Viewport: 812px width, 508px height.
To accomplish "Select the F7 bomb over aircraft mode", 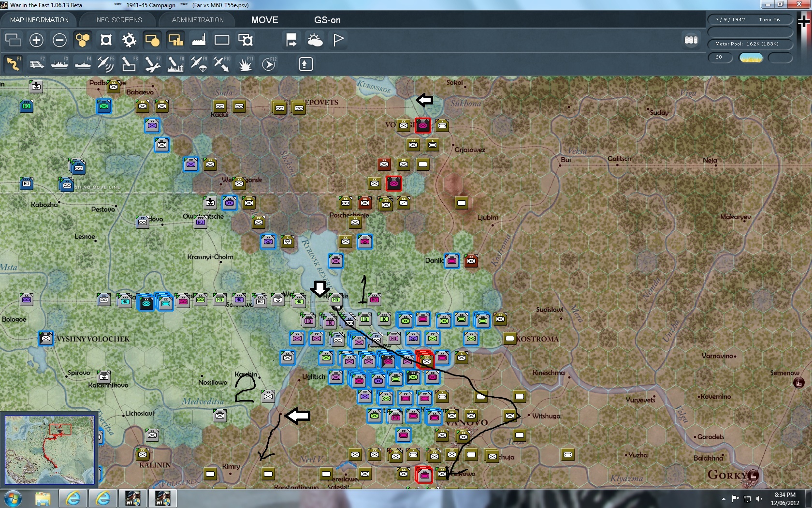I will (x=152, y=64).
